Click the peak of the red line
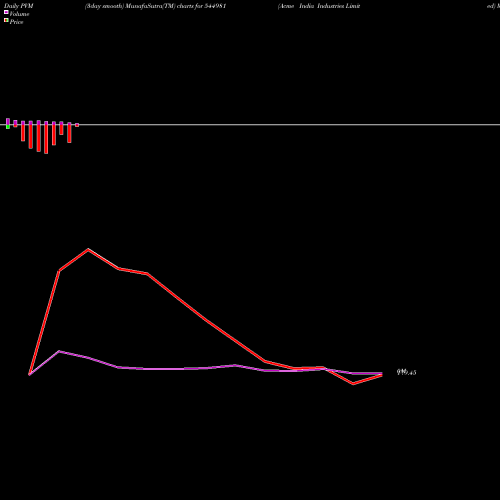The width and height of the screenshot is (500, 500). [88, 249]
